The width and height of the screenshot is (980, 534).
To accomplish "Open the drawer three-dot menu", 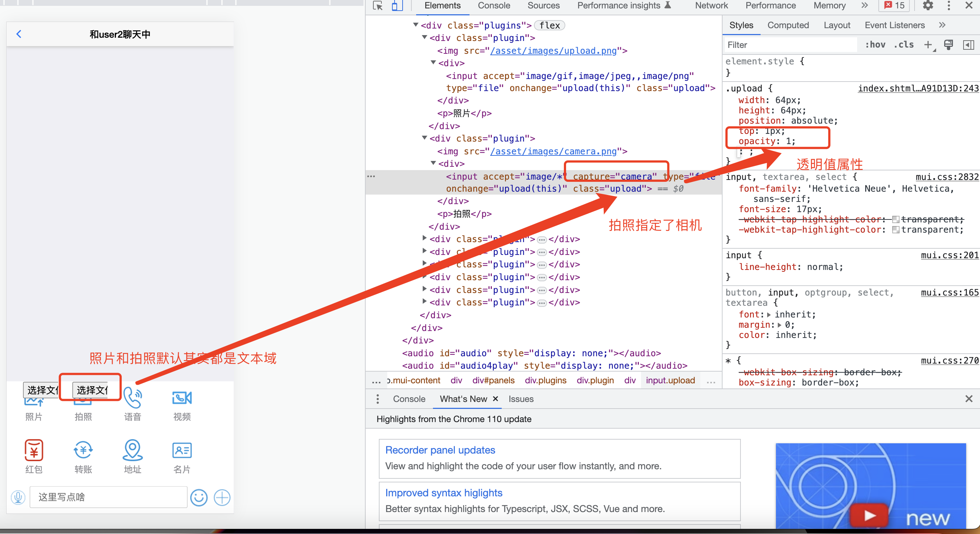I will pyautogui.click(x=377, y=399).
